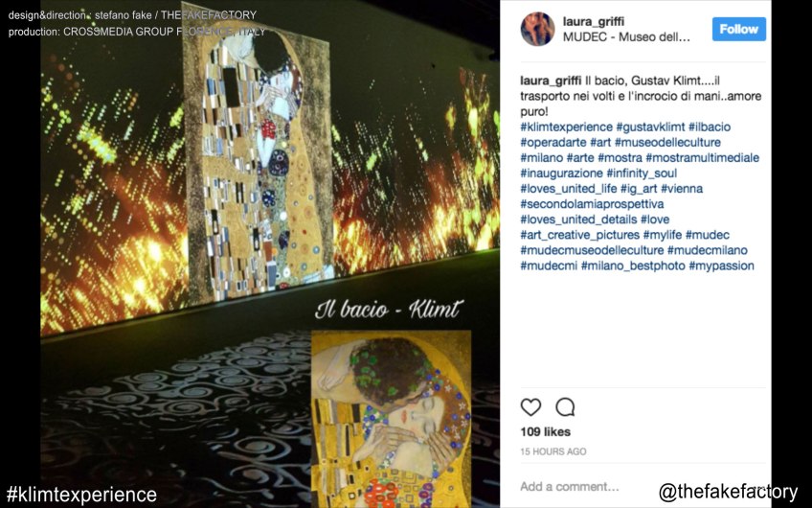The image size is (812, 508).
Task: Open the MUDEC - Museo dell... location link
Action: pyautogui.click(x=626, y=36)
